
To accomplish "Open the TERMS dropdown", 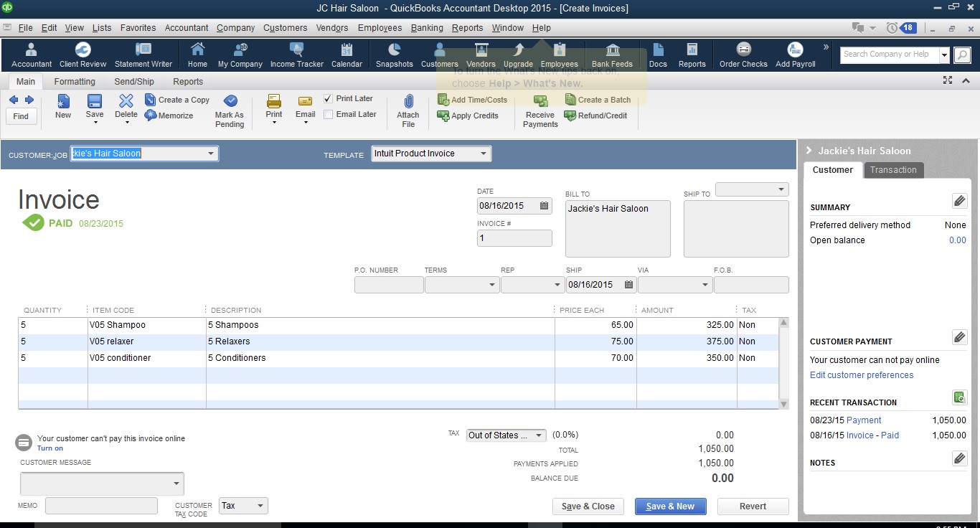I will click(491, 285).
